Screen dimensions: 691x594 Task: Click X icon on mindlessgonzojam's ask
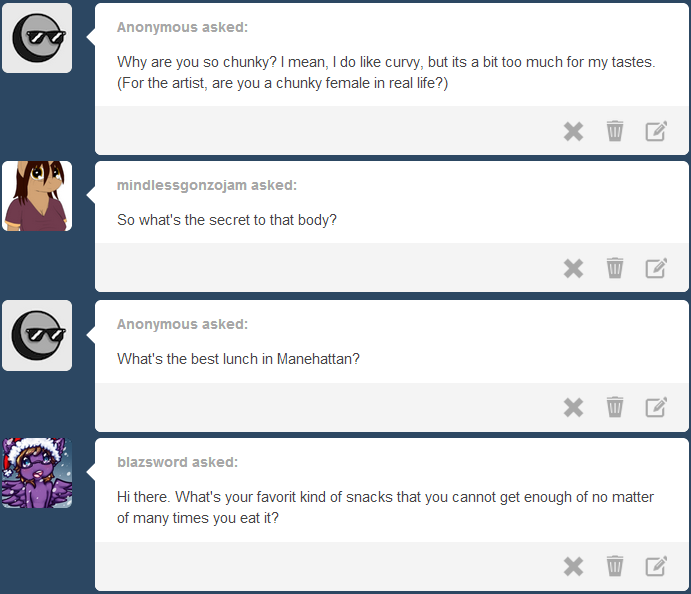click(573, 268)
